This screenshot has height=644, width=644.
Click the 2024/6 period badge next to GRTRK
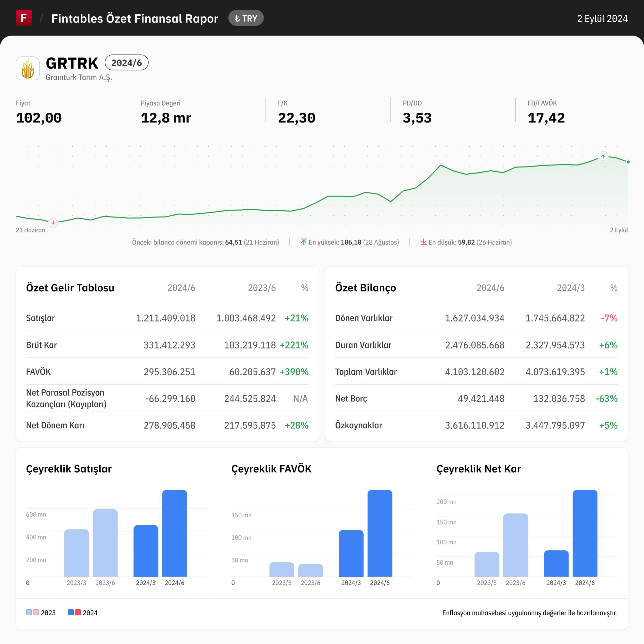[127, 63]
